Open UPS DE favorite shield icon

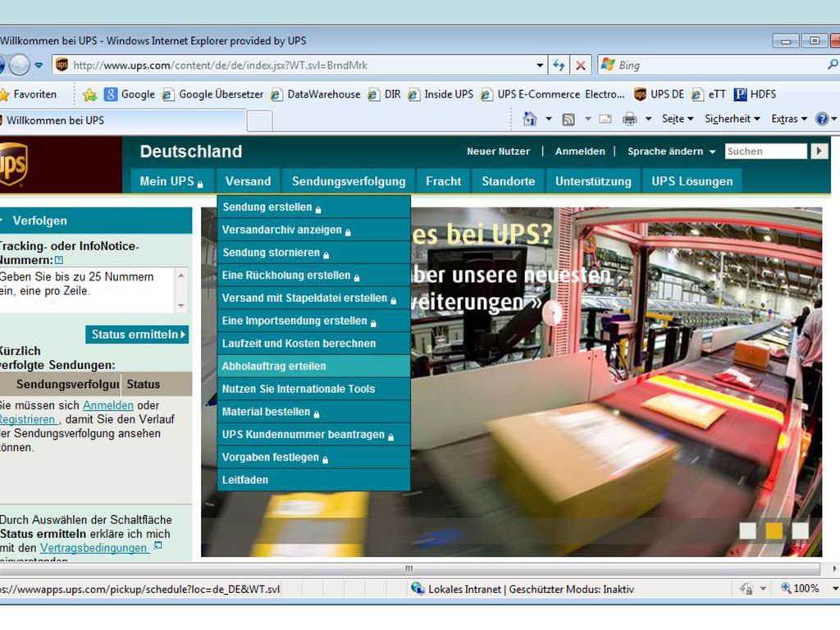pyautogui.click(x=659, y=94)
